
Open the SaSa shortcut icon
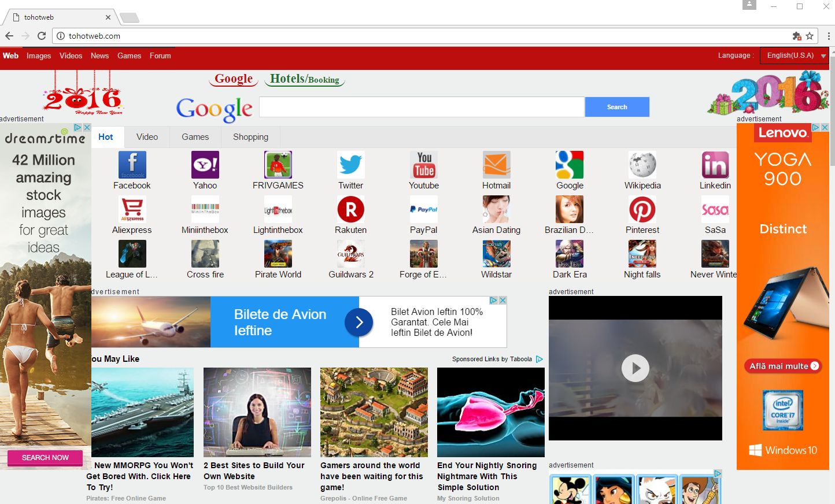(715, 209)
